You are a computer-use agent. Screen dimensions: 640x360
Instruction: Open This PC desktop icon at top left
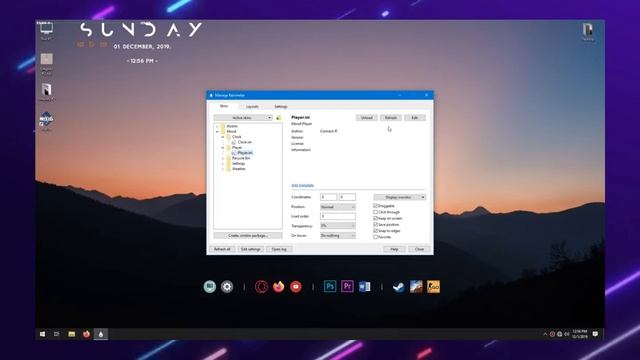[x=46, y=31]
